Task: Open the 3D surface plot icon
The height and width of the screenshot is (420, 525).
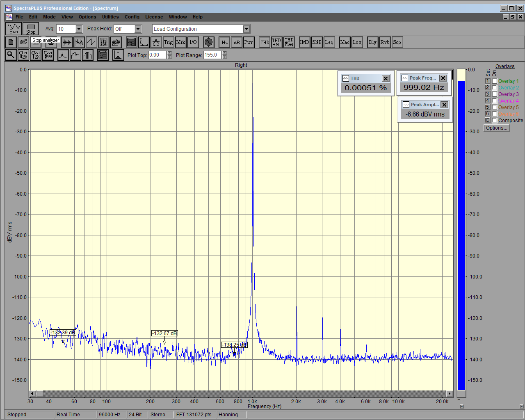Action: pyautogui.click(x=116, y=42)
